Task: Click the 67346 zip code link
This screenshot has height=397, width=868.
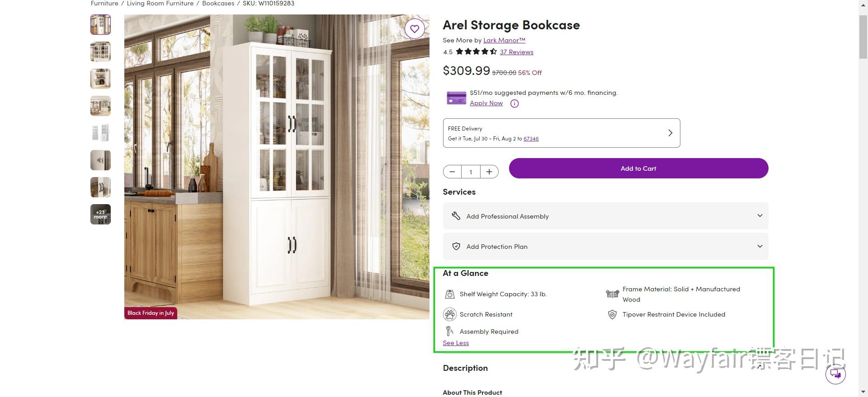Action: pyautogui.click(x=531, y=139)
